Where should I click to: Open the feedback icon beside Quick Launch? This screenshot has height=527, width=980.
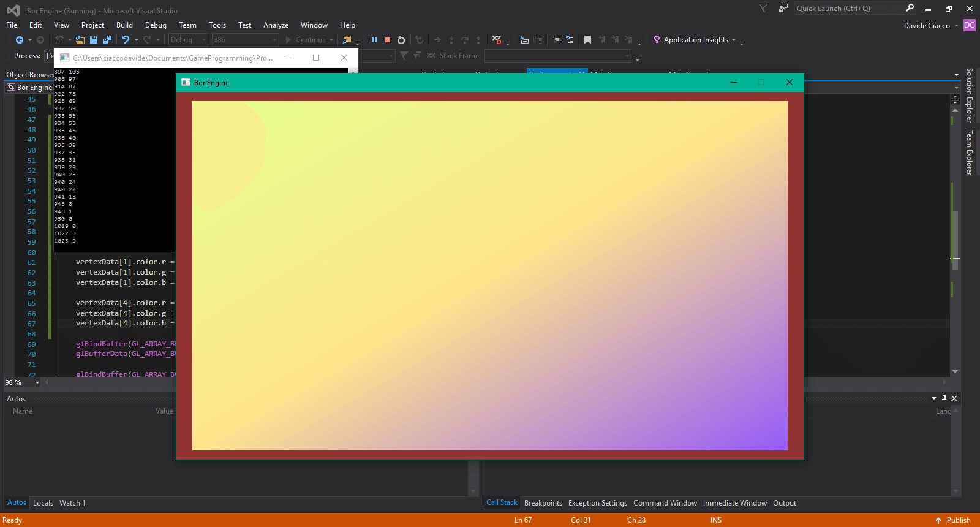(783, 9)
